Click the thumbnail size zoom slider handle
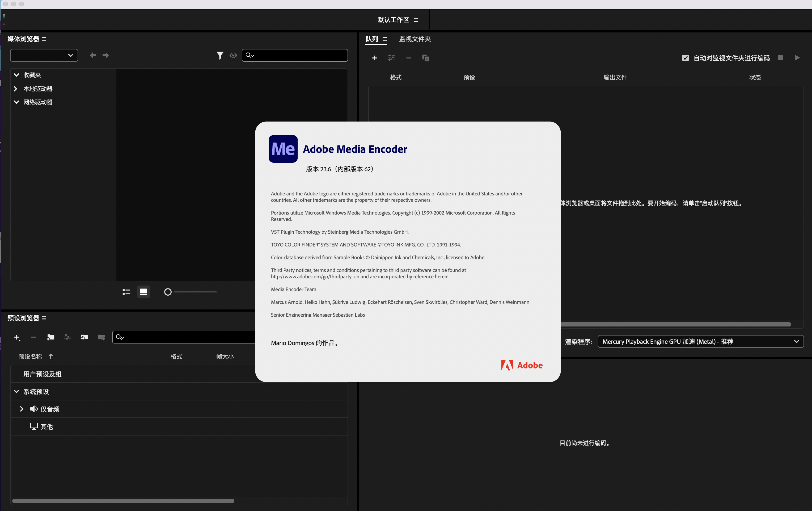 tap(168, 292)
